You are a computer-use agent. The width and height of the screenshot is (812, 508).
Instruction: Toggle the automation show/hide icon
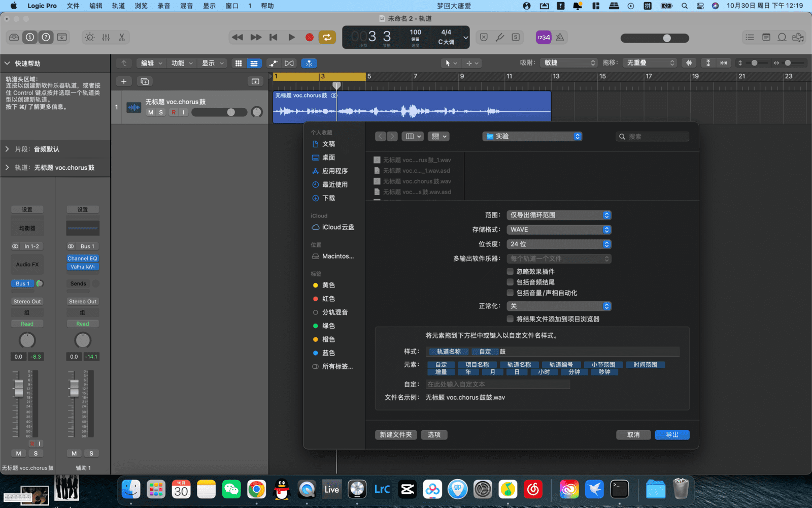(274, 63)
